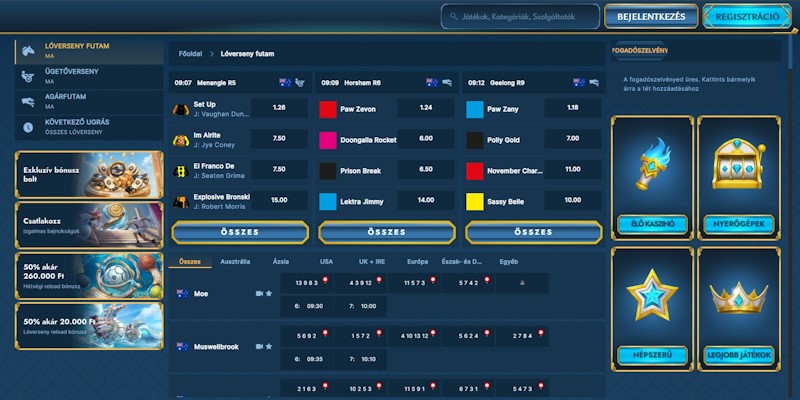Viewport: 800px width, 400px height.
Task: Open the 50% akár 260.000 Ft banner
Action: [89, 276]
